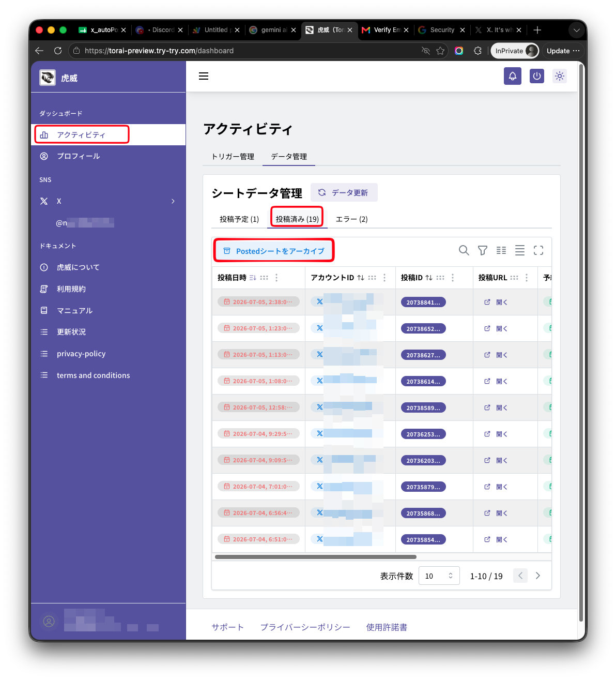Toggle table fullscreen icon
Viewport: 616px width, 680px height.
click(x=538, y=250)
